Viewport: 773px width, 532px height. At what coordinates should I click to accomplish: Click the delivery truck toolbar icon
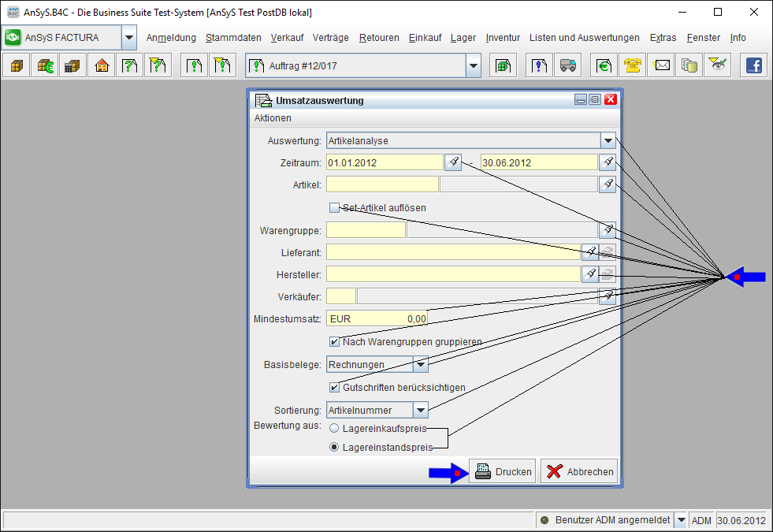tap(567, 66)
